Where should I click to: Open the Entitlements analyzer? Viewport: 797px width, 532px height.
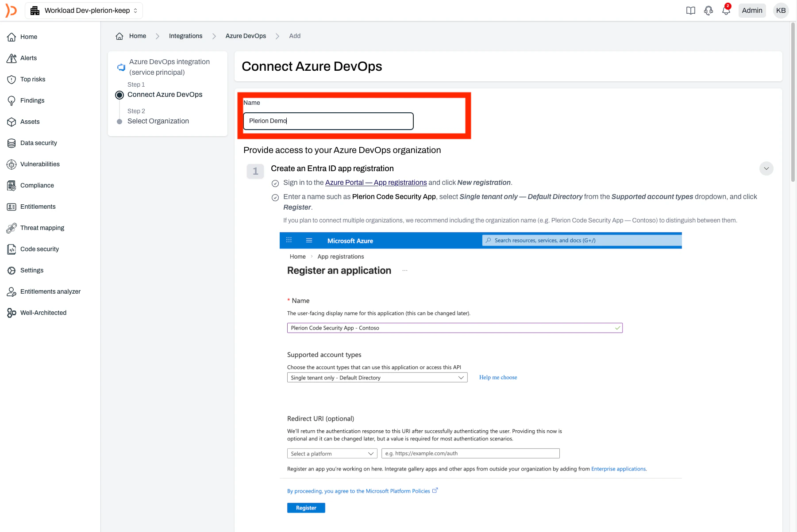[50, 291]
